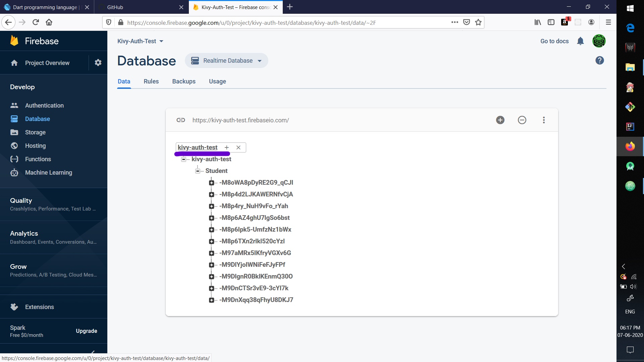Open notifications bell icon
644x362 pixels.
pos(580,41)
